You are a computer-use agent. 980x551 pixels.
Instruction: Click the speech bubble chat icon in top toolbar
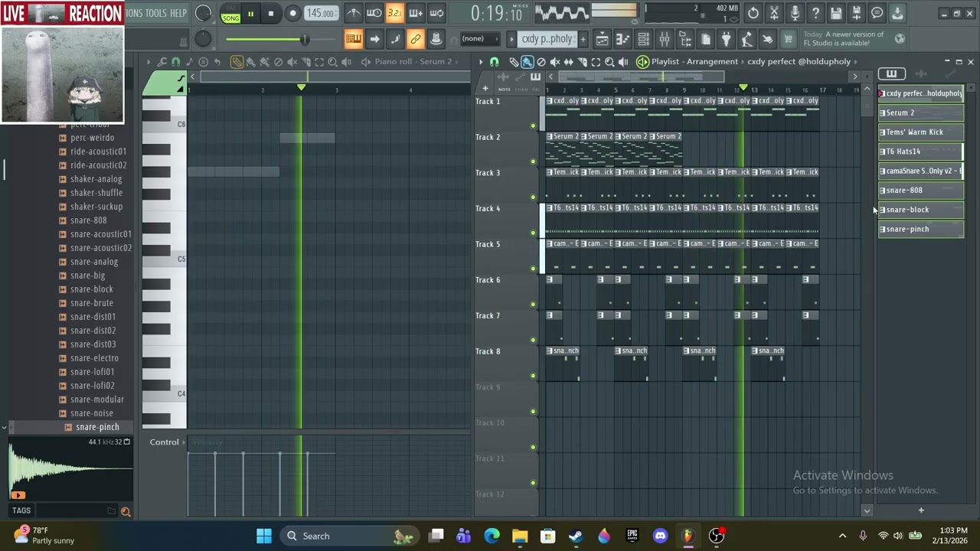[x=877, y=13]
